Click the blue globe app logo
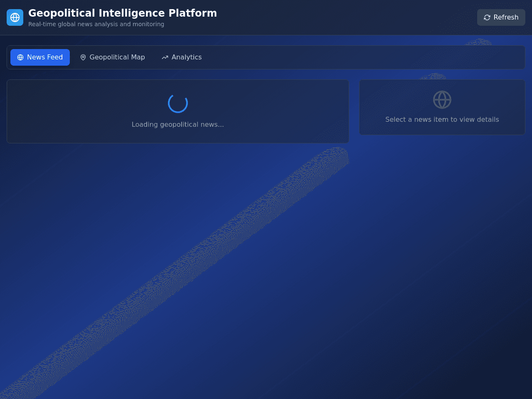The width and height of the screenshot is (532, 399). tap(15, 17)
